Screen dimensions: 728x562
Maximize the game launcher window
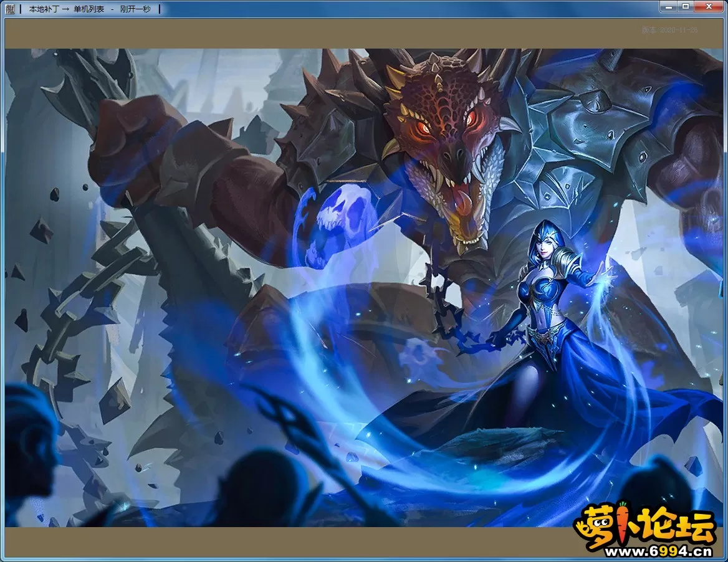(x=685, y=6)
